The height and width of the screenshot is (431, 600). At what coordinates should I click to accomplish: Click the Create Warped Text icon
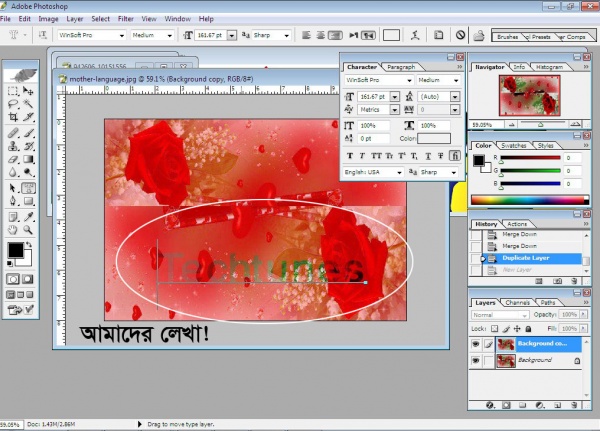[x=415, y=35]
